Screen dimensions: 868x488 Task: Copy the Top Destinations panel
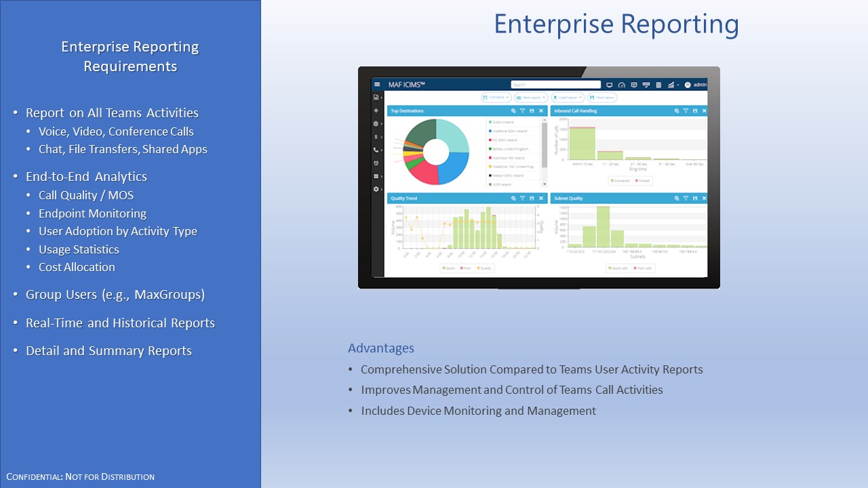[x=513, y=110]
